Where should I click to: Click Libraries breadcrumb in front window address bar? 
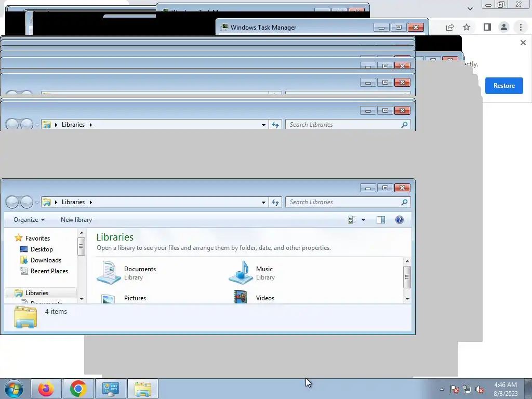click(73, 202)
